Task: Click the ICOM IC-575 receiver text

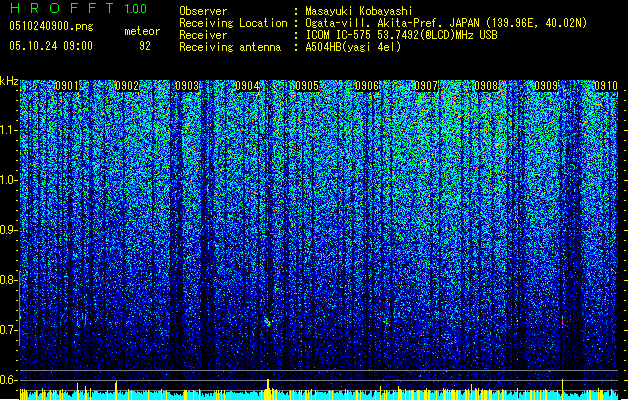Action: tap(401, 35)
